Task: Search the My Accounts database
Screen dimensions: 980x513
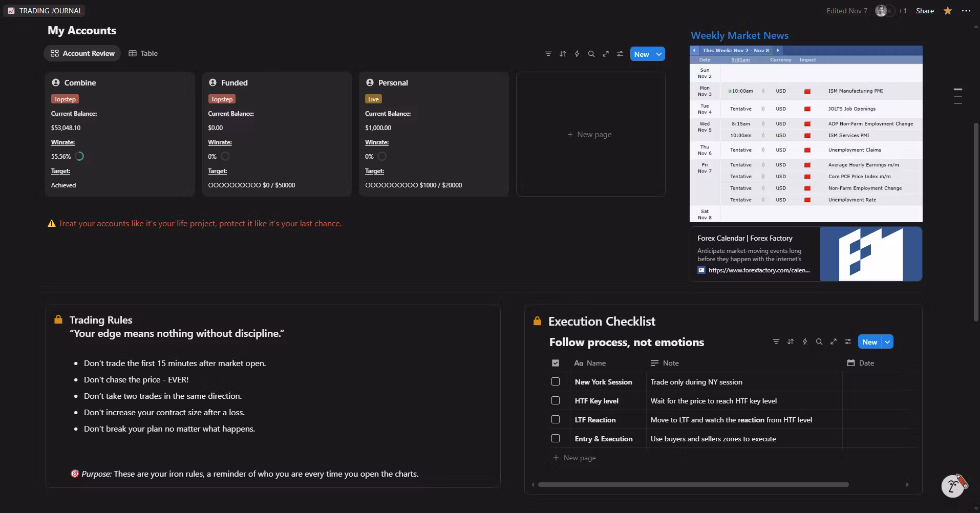Action: (x=591, y=54)
